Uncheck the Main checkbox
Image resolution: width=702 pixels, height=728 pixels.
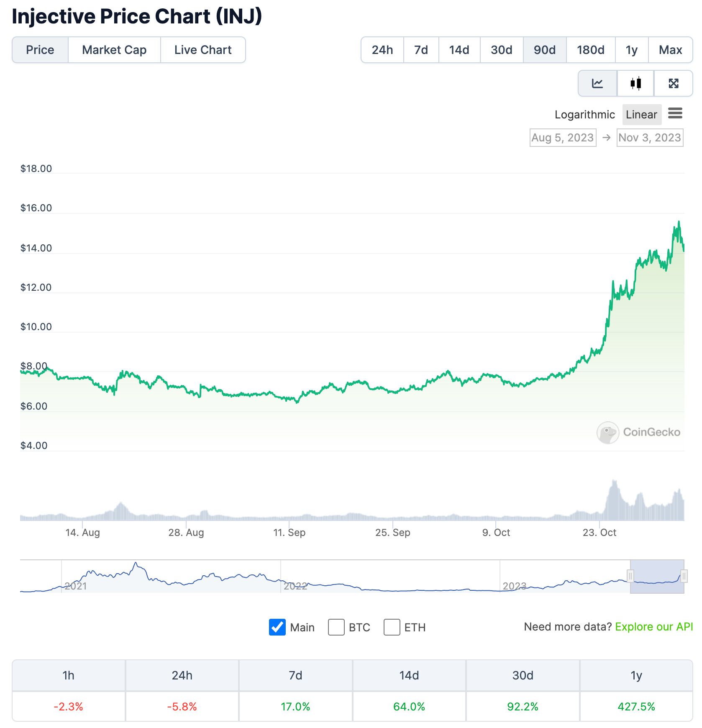pyautogui.click(x=277, y=627)
